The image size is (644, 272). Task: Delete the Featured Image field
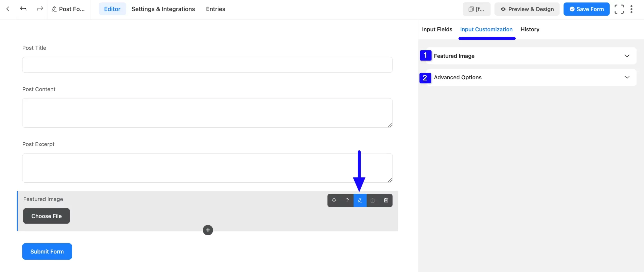click(x=386, y=200)
